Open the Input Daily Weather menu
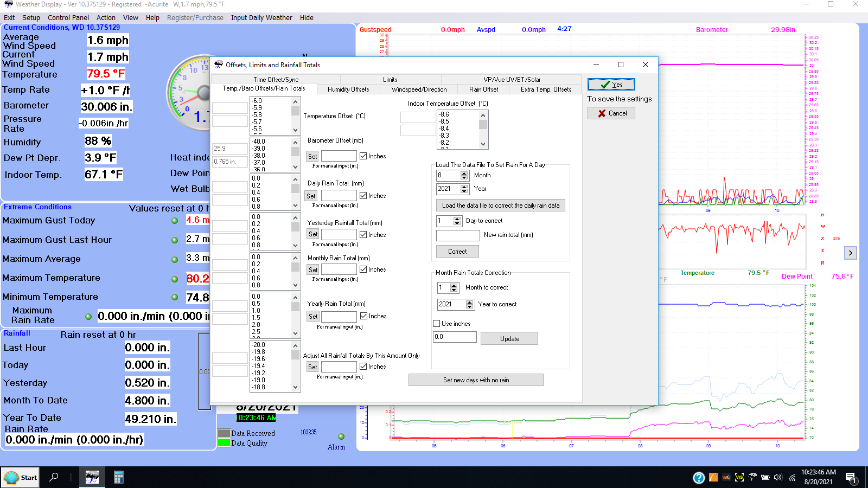This screenshot has width=868, height=488. pos(261,17)
